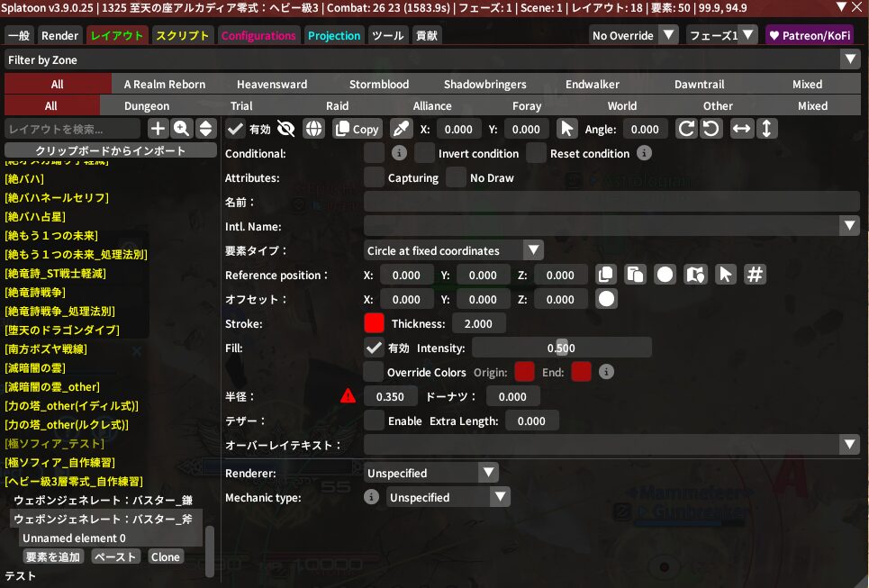Image resolution: width=869 pixels, height=588 pixels.
Task: Click the map marker icon in Reference position
Action: [x=693, y=275]
